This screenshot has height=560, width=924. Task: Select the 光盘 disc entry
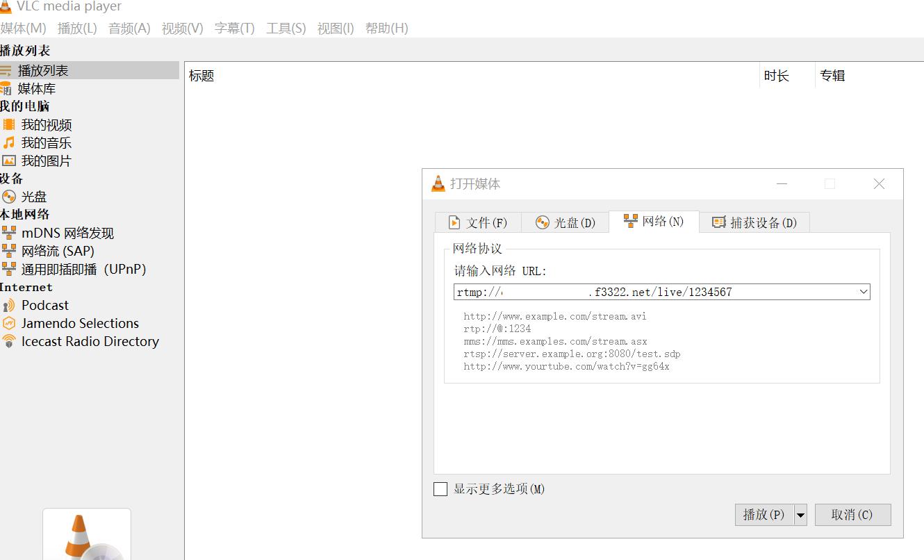point(32,197)
